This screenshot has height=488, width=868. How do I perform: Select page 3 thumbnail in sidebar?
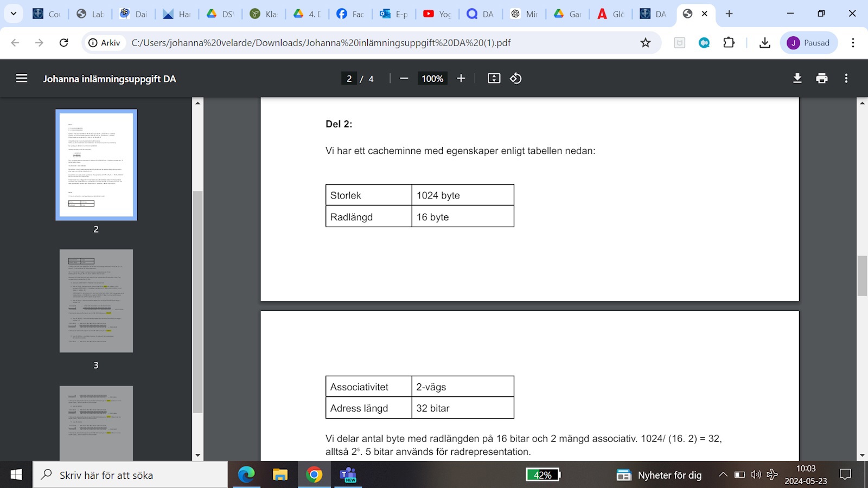96,301
